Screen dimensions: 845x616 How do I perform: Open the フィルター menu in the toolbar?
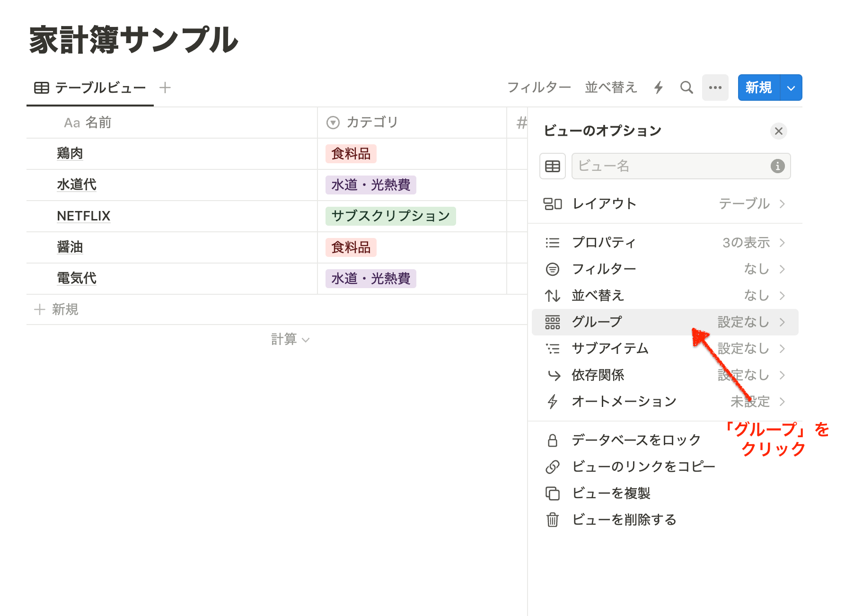coord(539,88)
